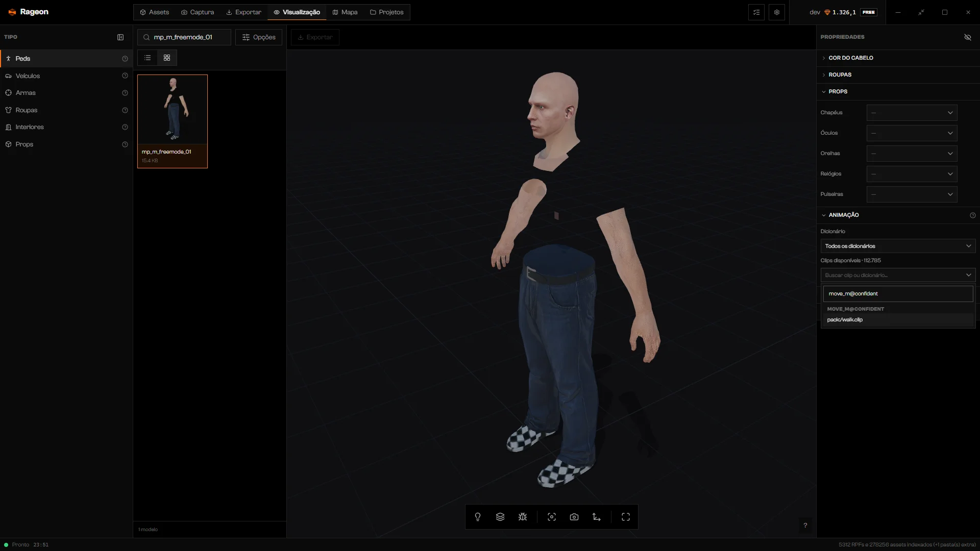
Task: Click the Exportar button above viewport
Action: tap(315, 37)
